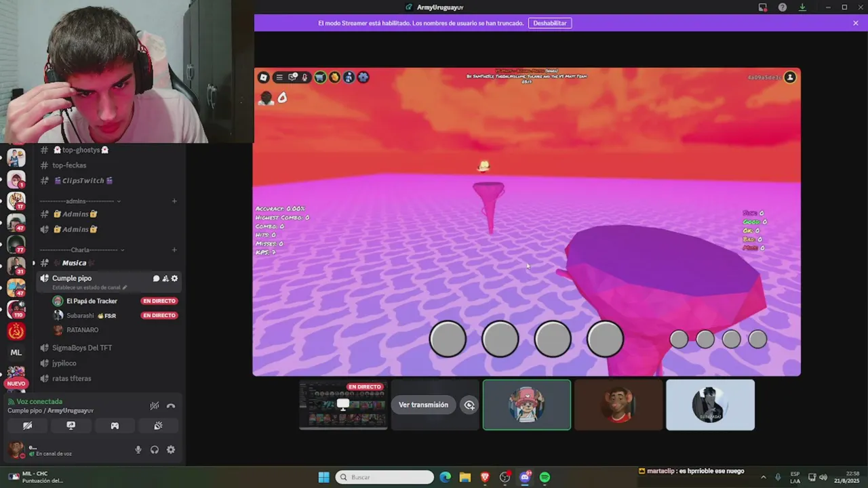Open File Explorer from taskbar

coord(465,477)
